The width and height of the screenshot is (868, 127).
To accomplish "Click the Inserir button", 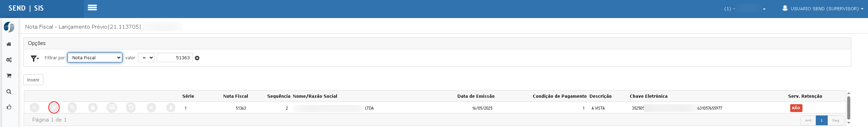I will 33,80.
